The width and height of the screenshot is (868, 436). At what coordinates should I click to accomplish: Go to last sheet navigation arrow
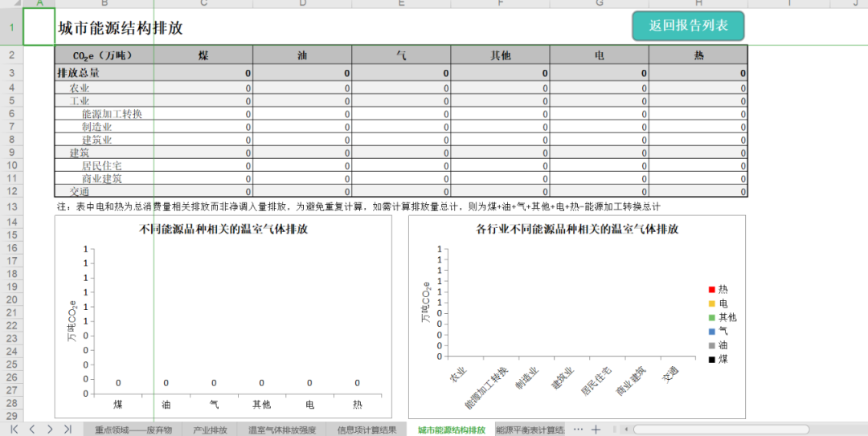pos(68,429)
